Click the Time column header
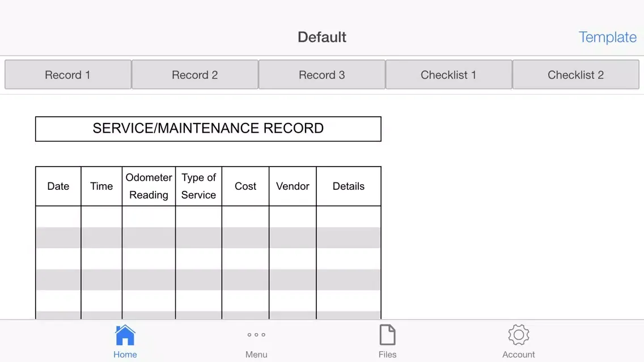The height and width of the screenshot is (362, 644). pos(101,186)
